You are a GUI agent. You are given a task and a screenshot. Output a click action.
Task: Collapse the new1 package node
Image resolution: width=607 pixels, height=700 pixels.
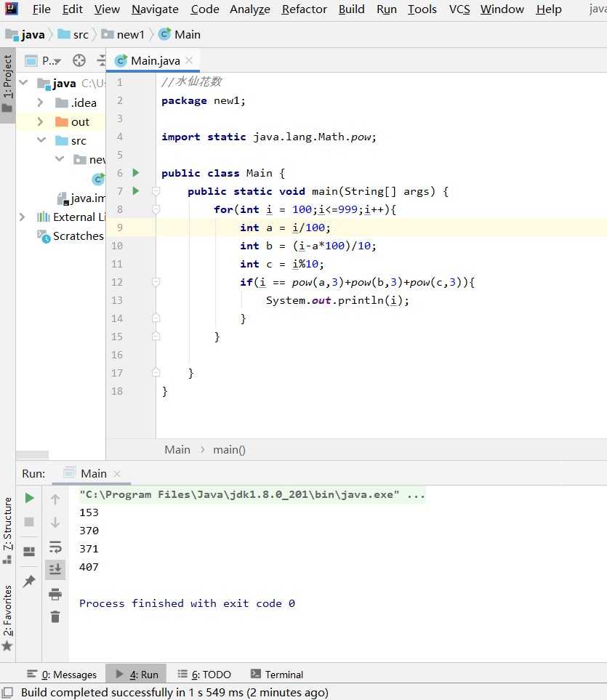pos(60,159)
